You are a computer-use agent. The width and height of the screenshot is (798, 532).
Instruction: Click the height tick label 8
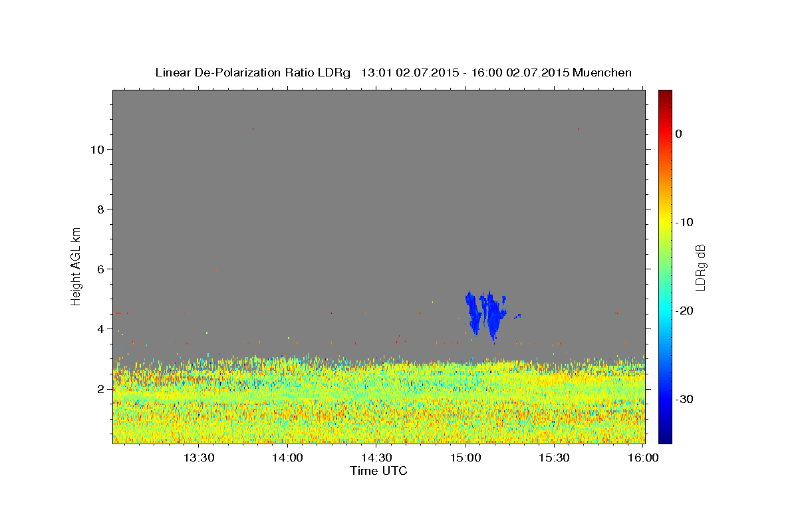point(100,209)
